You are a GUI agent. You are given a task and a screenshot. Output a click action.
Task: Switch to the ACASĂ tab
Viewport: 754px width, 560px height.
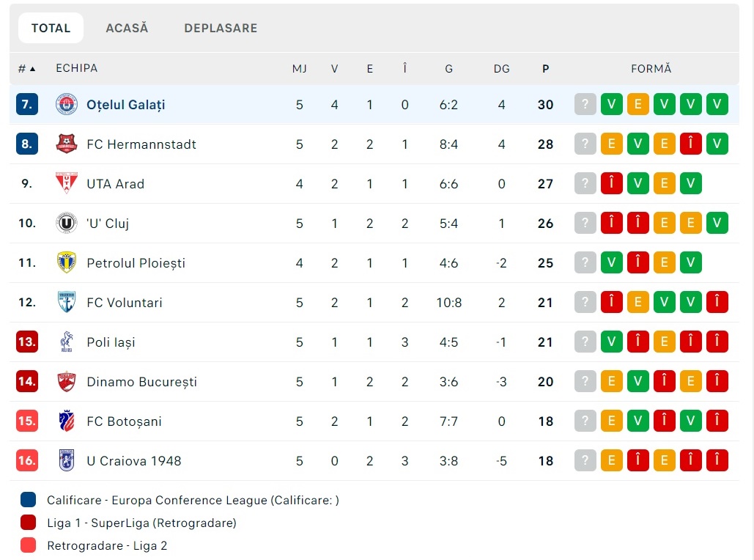coord(127,28)
